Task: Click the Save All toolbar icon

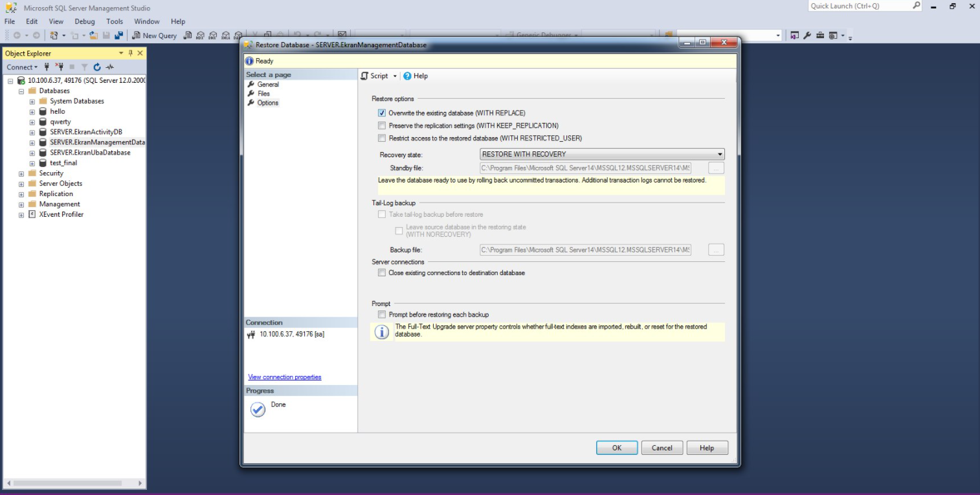Action: coord(119,36)
